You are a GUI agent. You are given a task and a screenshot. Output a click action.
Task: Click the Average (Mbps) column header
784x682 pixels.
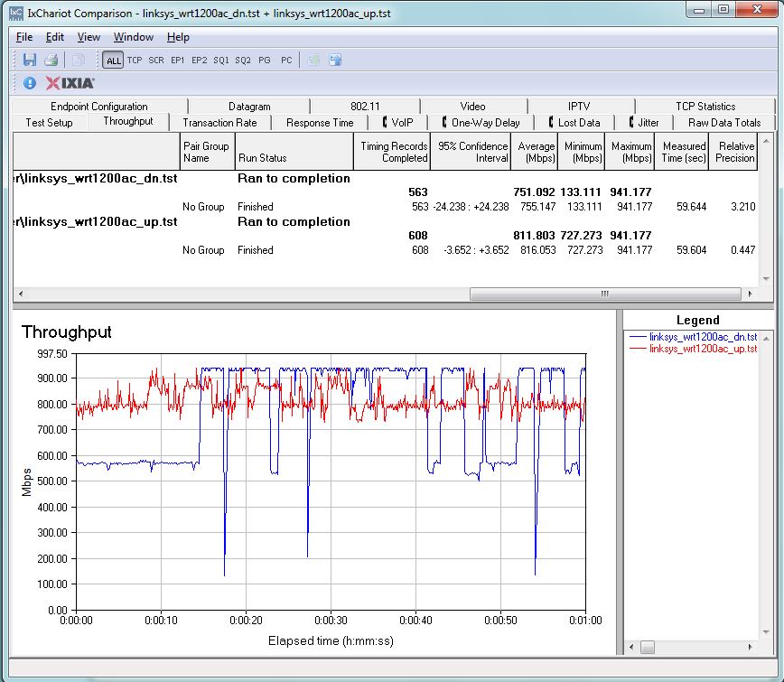[534, 152]
